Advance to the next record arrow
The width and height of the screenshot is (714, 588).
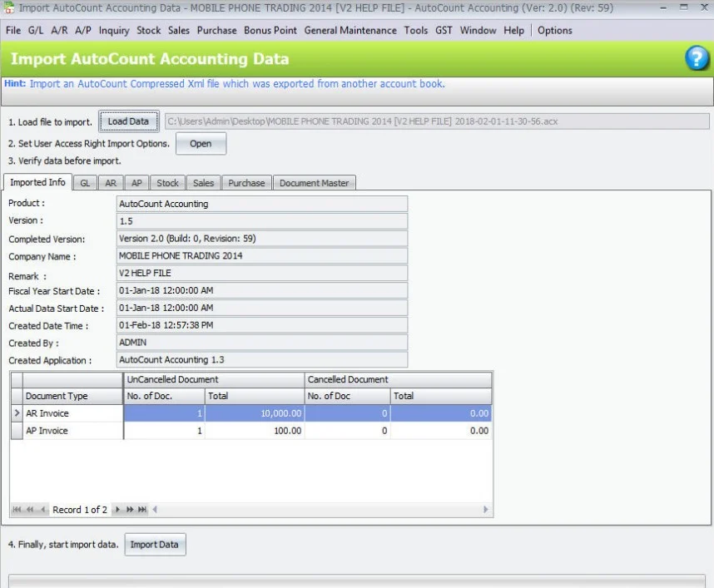click(x=117, y=509)
